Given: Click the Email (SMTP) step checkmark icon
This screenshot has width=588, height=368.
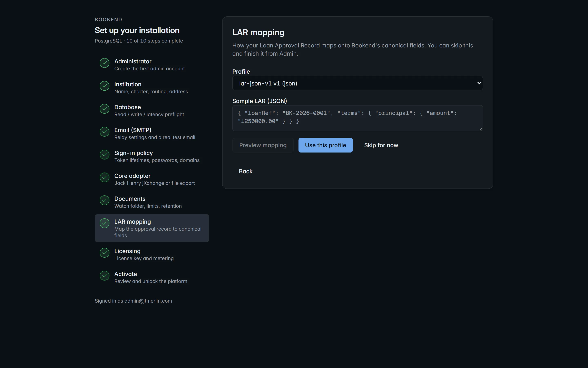Looking at the screenshot, I should click(x=105, y=132).
